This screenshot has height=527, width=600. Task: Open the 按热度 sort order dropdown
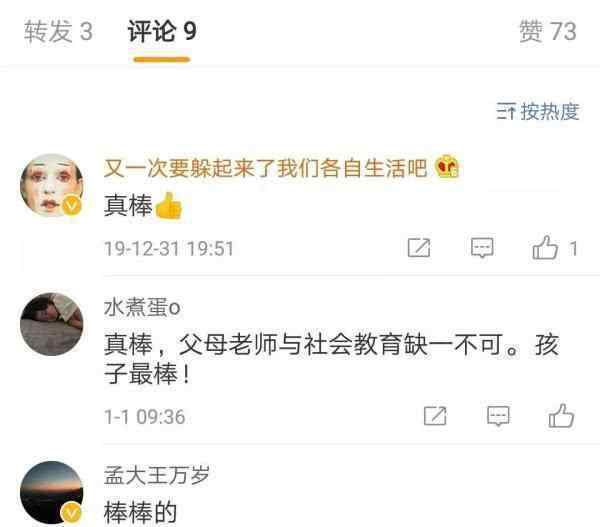(538, 111)
